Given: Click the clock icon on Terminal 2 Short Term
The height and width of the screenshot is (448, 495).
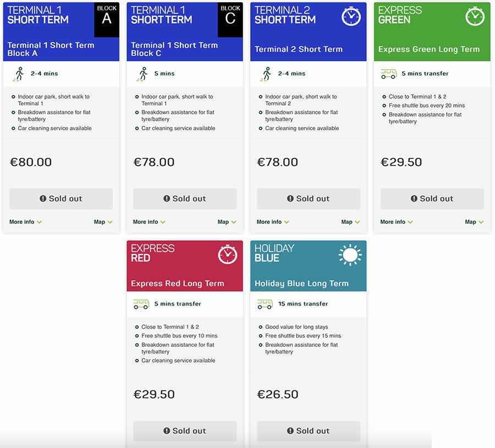Looking at the screenshot, I should [x=351, y=16].
